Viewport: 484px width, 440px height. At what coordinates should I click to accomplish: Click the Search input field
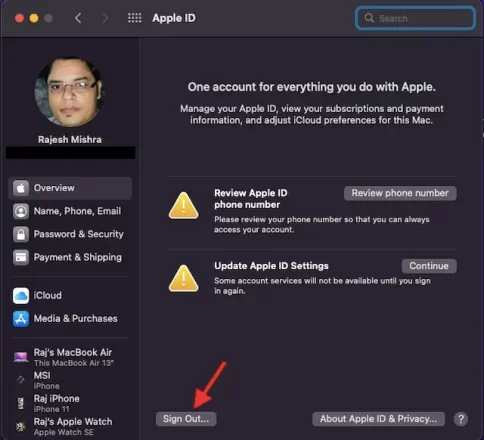(415, 18)
